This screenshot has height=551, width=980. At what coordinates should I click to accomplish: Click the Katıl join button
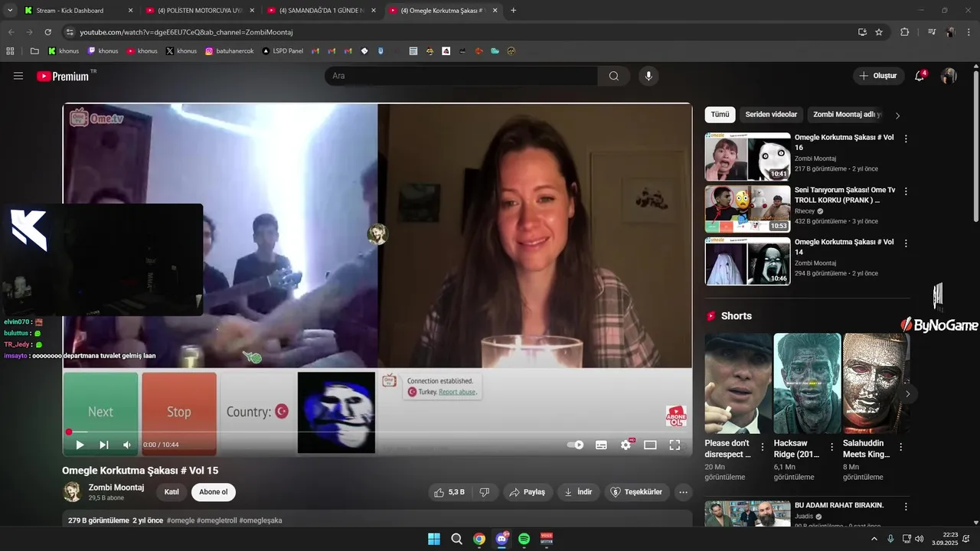[171, 492]
